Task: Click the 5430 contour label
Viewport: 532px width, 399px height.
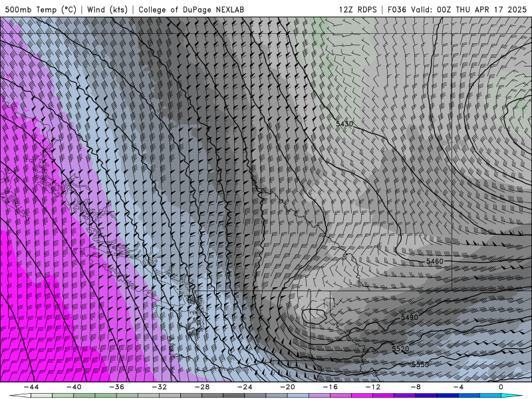Action: pos(344,124)
